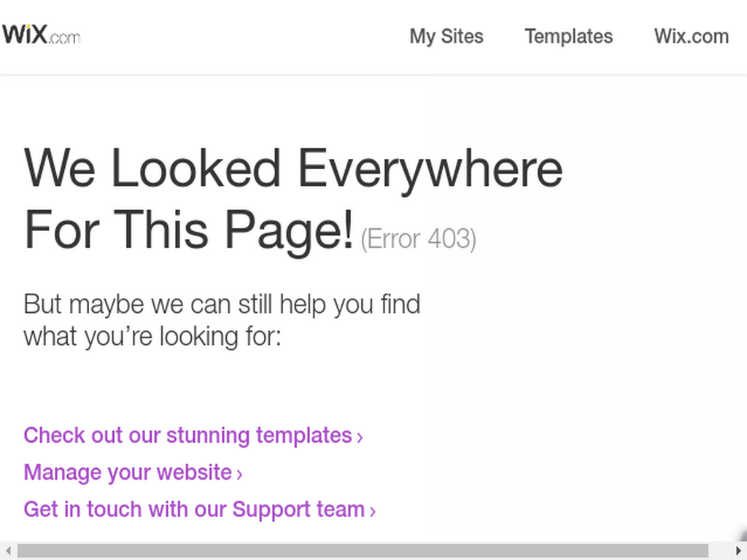
Task: Go to Wix.com via header navigation link
Action: [x=692, y=36]
